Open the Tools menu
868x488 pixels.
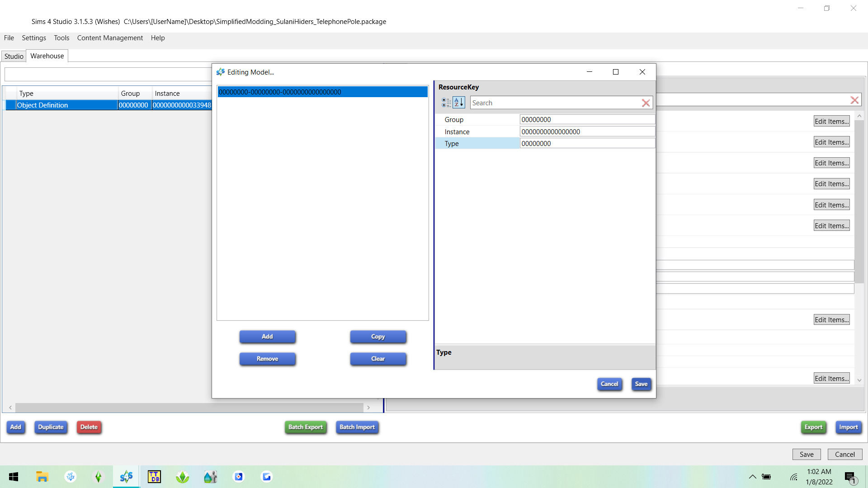click(61, 38)
